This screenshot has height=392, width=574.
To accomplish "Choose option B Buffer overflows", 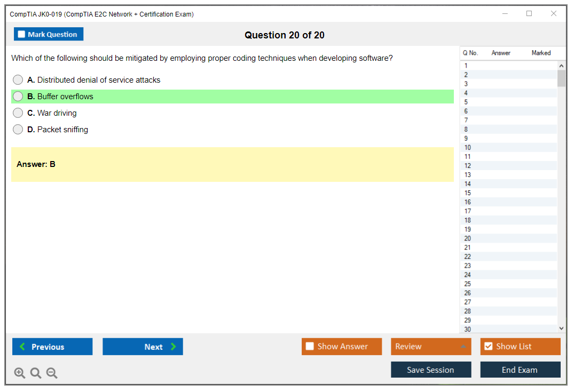I will [x=18, y=97].
